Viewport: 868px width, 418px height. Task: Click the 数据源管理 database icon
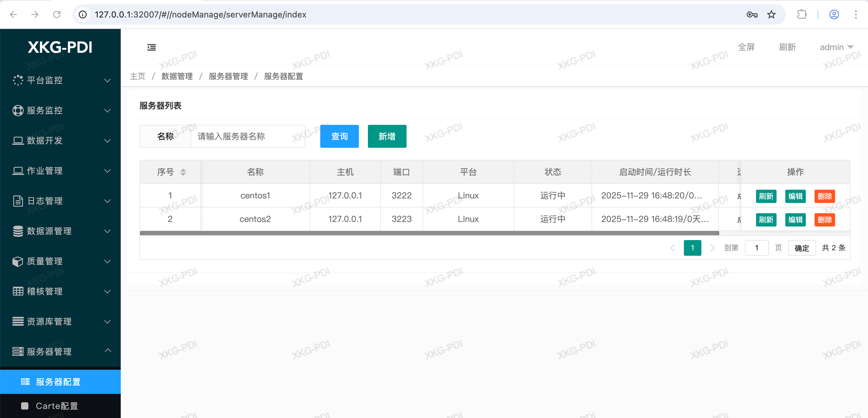[18, 231]
